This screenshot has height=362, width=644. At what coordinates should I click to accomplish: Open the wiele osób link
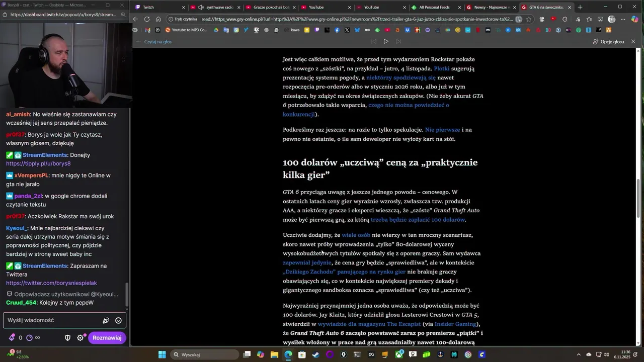356,235
